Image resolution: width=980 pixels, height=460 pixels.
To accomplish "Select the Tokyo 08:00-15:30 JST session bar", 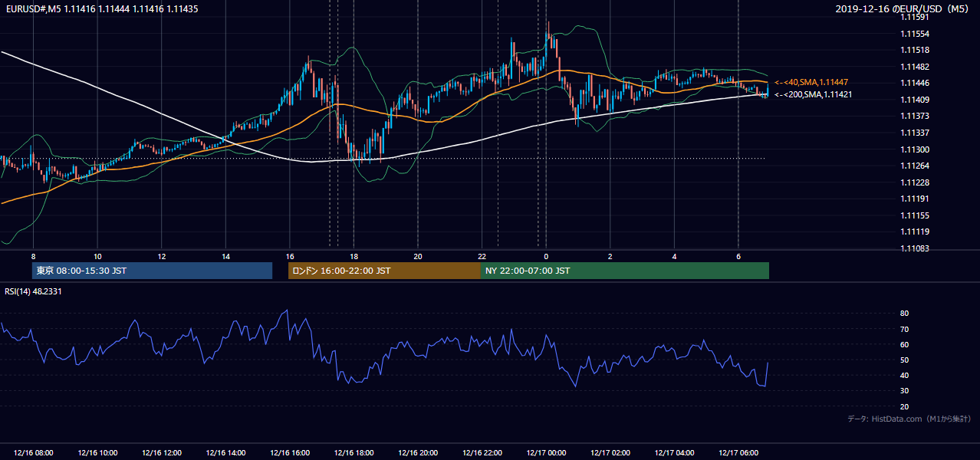I will point(152,271).
